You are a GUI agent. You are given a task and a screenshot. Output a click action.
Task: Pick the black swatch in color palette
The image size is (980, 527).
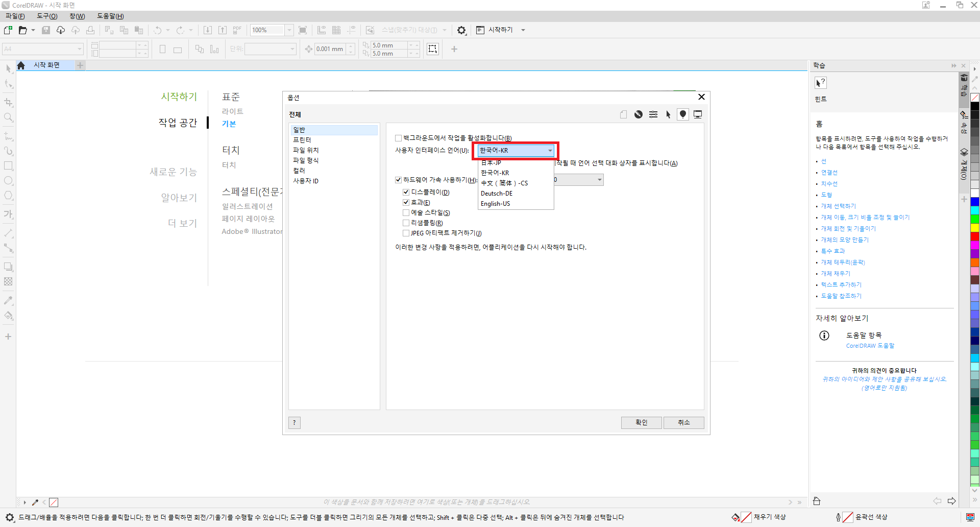[975, 106]
